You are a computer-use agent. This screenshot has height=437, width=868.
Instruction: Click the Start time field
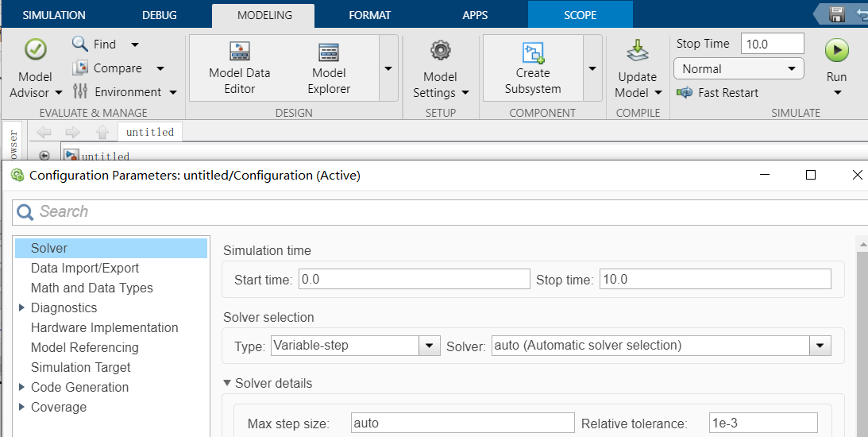(414, 279)
